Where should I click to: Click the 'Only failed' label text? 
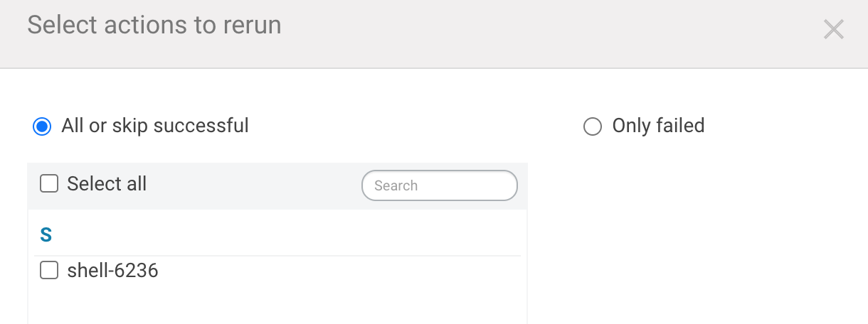coord(657,126)
